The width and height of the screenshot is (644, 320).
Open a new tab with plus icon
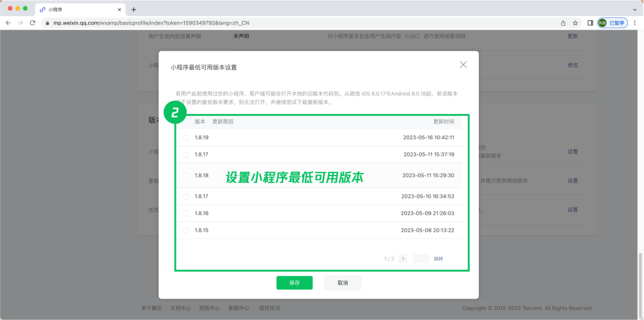tap(134, 10)
